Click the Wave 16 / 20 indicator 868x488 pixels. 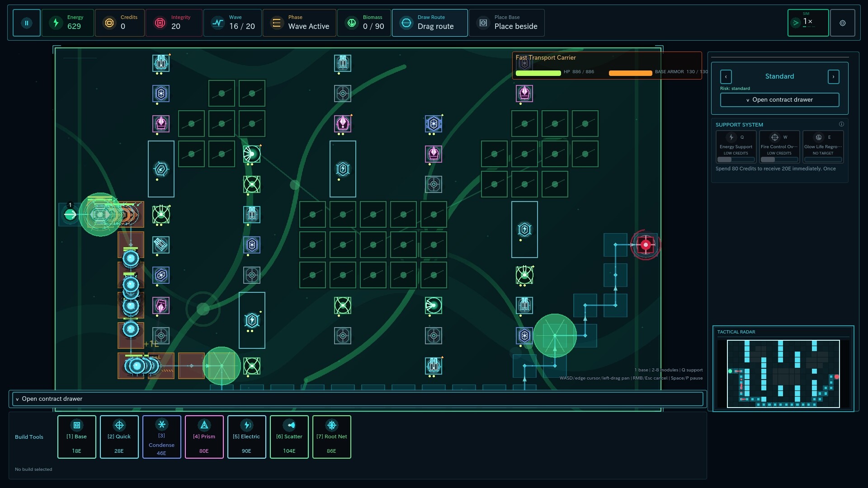click(x=232, y=23)
